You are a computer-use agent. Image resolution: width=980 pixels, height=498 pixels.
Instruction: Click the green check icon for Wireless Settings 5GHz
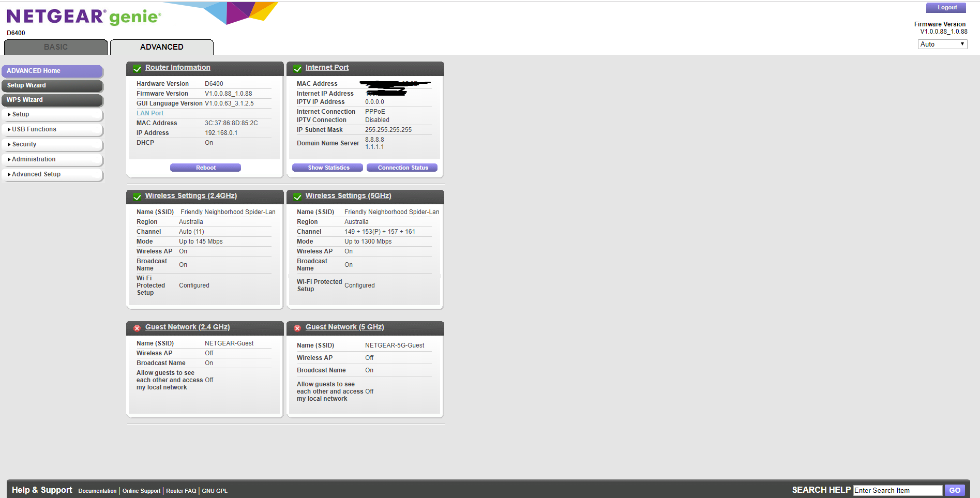click(x=297, y=197)
